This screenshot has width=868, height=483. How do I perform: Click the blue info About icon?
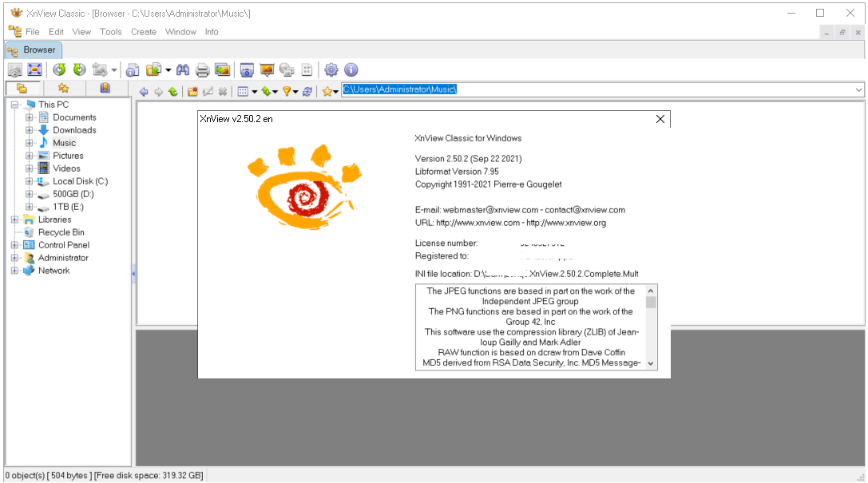click(351, 69)
